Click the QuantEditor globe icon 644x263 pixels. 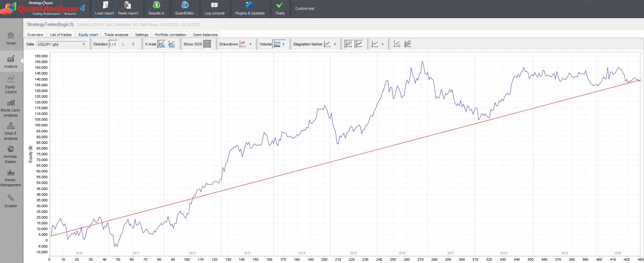click(185, 5)
